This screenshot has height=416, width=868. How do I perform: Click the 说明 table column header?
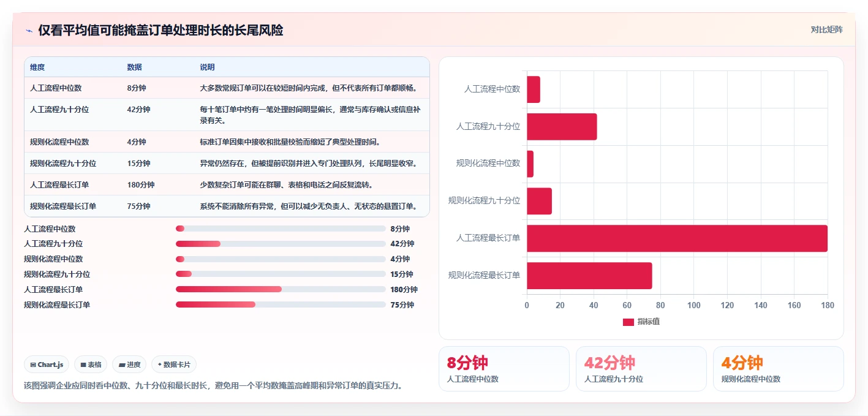(x=207, y=67)
